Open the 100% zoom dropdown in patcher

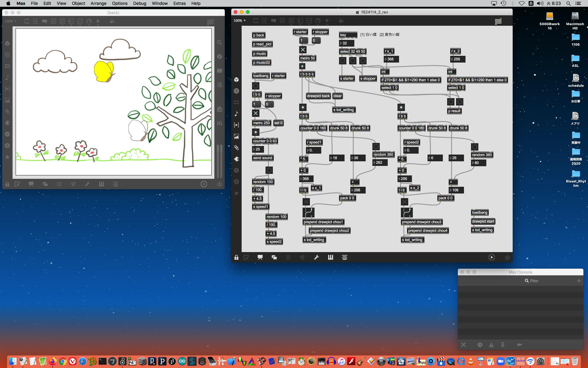pyautogui.click(x=239, y=21)
